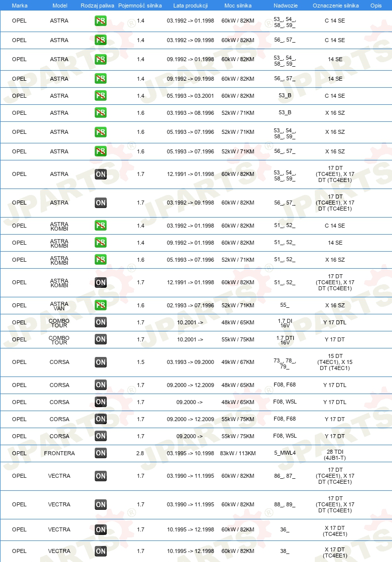Click petrol icon in Astra 03.1993 -> 08.1996 row
The image size is (392, 562).
pyautogui.click(x=101, y=113)
